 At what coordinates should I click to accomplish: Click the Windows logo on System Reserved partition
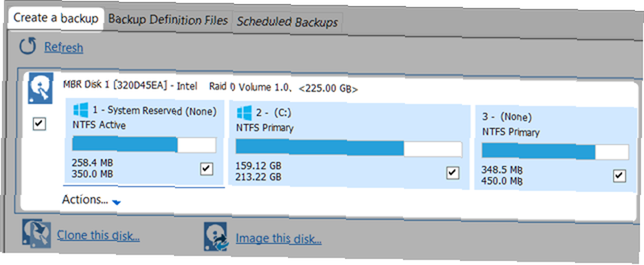tap(80, 110)
